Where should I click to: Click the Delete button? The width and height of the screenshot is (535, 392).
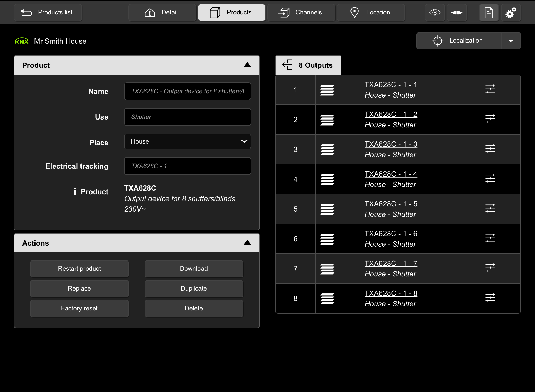click(194, 308)
